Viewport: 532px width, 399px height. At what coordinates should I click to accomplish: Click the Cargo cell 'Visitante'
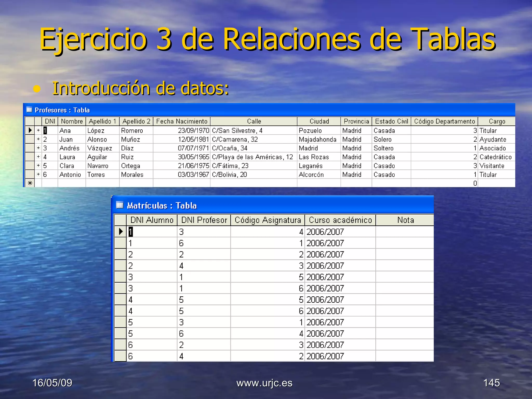(497, 165)
